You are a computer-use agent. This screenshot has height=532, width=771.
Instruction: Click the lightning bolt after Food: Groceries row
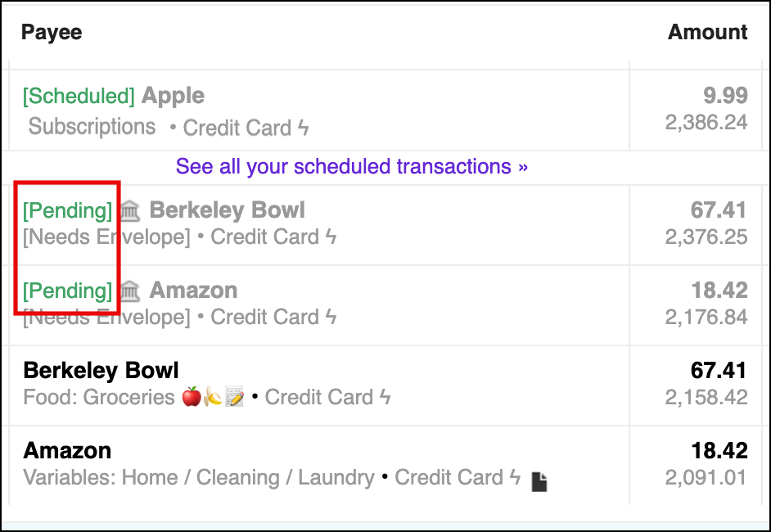pos(385,398)
